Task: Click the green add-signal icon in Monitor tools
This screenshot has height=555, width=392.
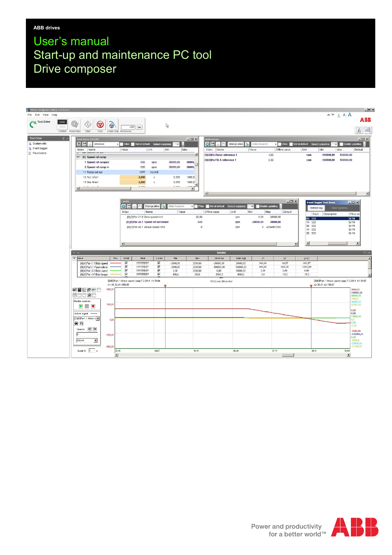Action: (94, 290)
